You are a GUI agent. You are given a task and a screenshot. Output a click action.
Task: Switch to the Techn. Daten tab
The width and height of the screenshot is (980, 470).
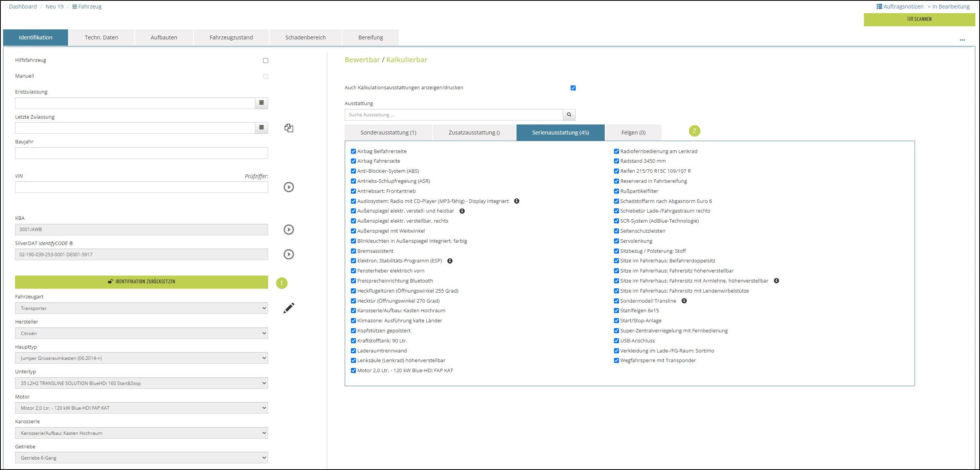[101, 37]
